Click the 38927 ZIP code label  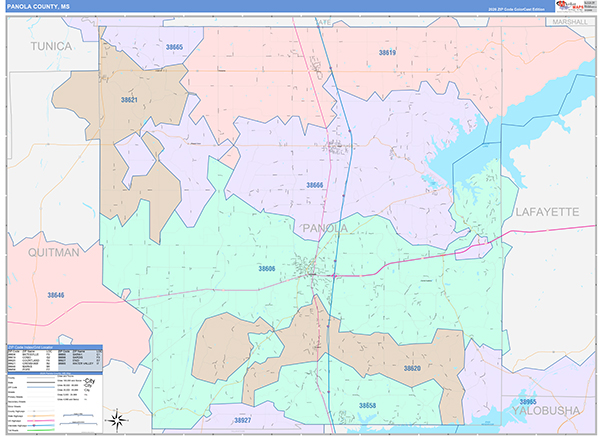click(243, 420)
